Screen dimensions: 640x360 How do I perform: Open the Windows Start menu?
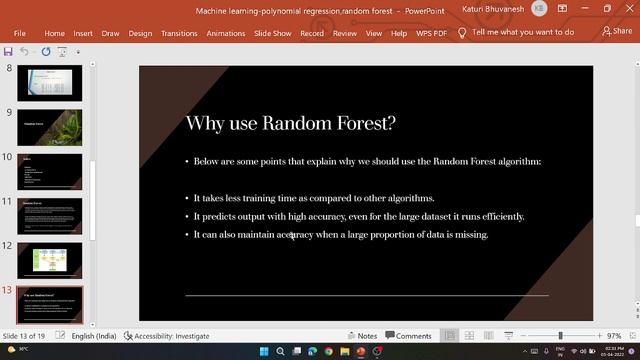tap(264, 351)
